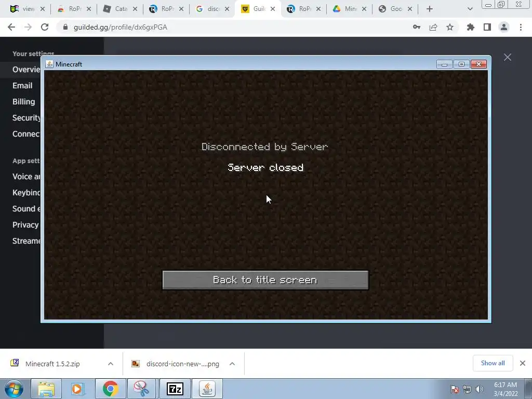Screen dimensions: 532x399
Task: Bookmark this page with the star icon
Action: pos(450,27)
